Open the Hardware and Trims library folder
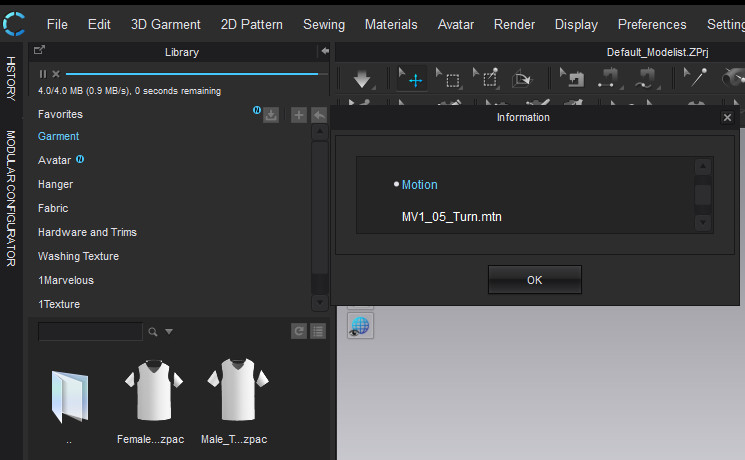Image resolution: width=745 pixels, height=460 pixels. tap(87, 232)
